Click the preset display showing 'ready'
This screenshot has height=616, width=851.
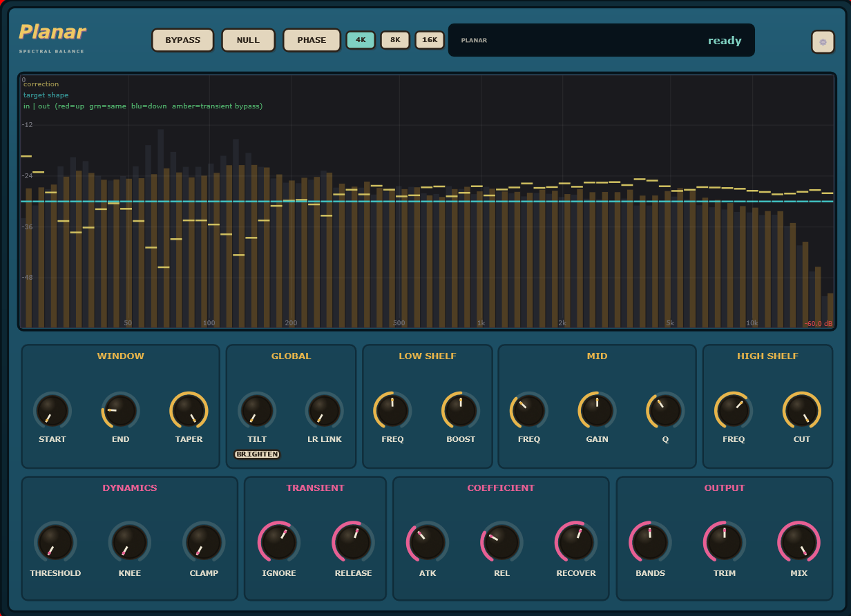pos(601,40)
